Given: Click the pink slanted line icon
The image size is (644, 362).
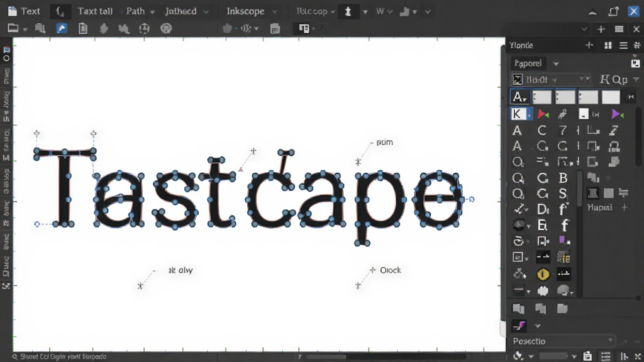Looking at the screenshot, I should 519,326.
